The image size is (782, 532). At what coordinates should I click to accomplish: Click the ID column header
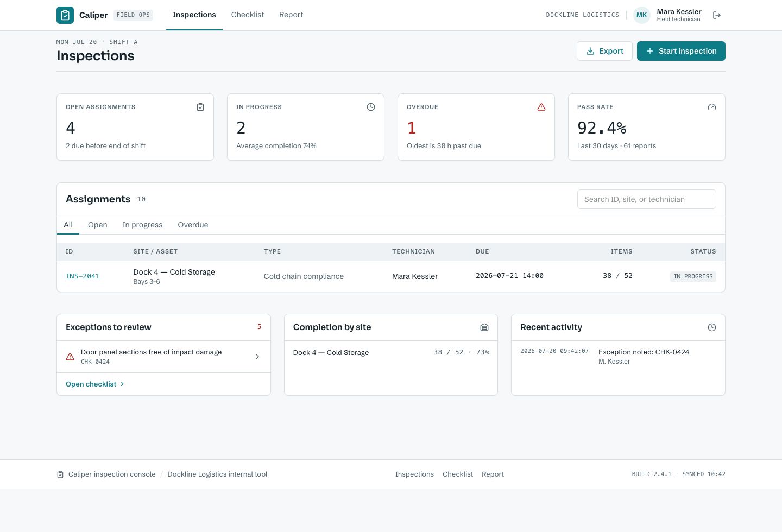tap(70, 251)
